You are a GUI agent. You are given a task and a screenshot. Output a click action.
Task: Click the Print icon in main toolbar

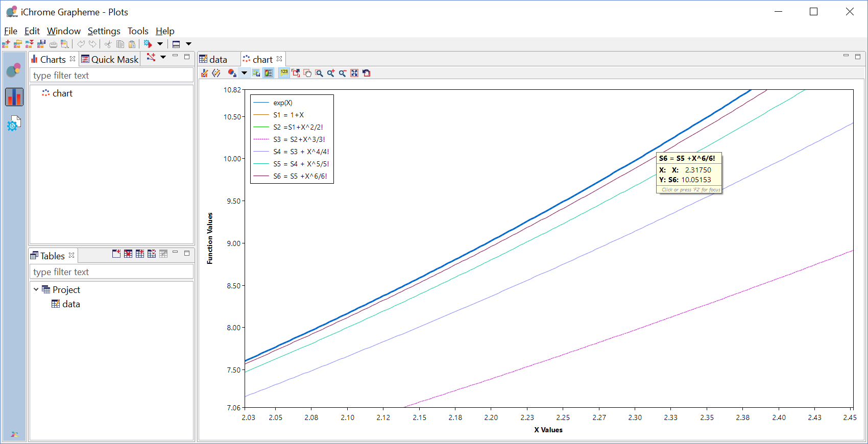[x=53, y=44]
